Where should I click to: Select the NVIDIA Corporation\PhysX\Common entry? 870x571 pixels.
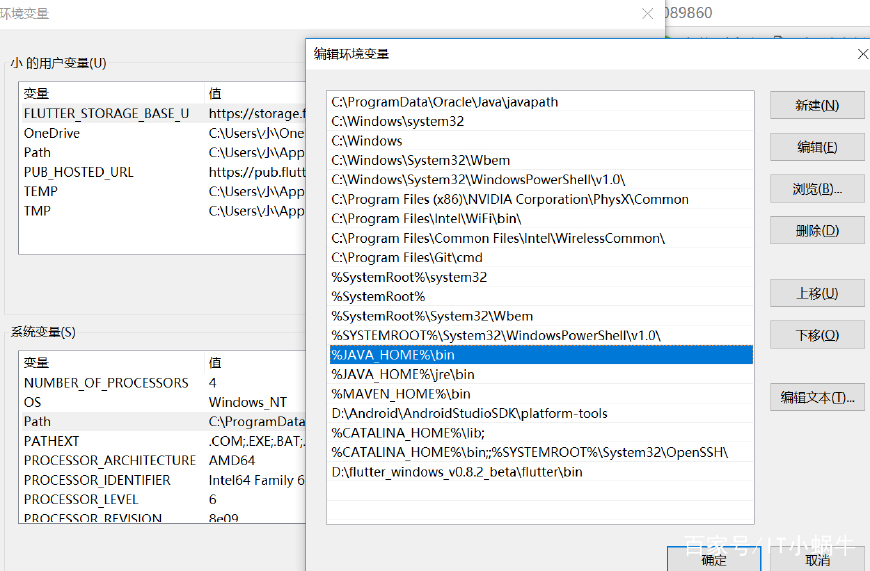(x=541, y=199)
